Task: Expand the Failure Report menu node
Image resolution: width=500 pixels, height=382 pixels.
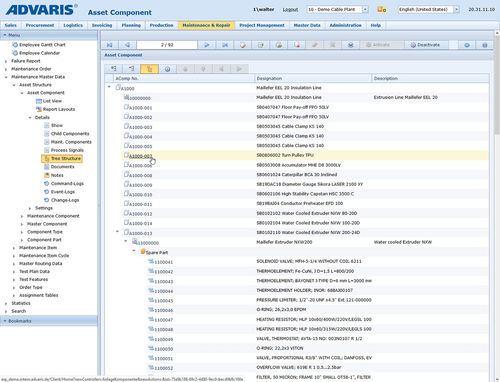Action: point(6,61)
